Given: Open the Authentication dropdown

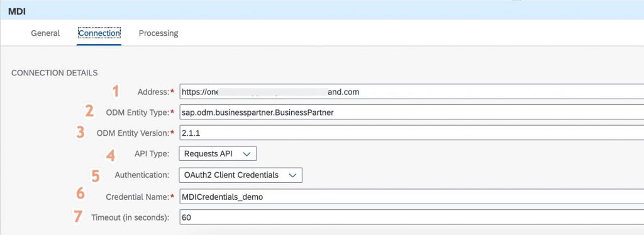Looking at the screenshot, I should coord(241,175).
